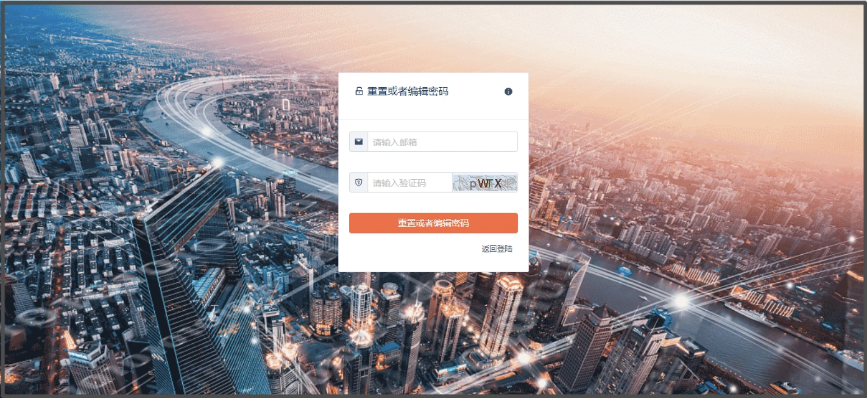Image resolution: width=868 pixels, height=401 pixels.
Task: Focus the 请输入验证码 captcha input field
Action: point(410,183)
